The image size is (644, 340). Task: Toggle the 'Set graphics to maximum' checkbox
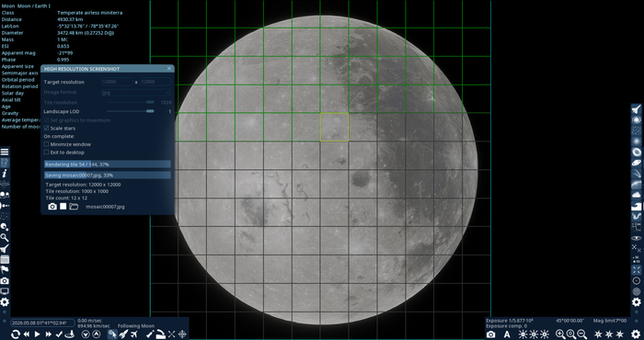46,120
